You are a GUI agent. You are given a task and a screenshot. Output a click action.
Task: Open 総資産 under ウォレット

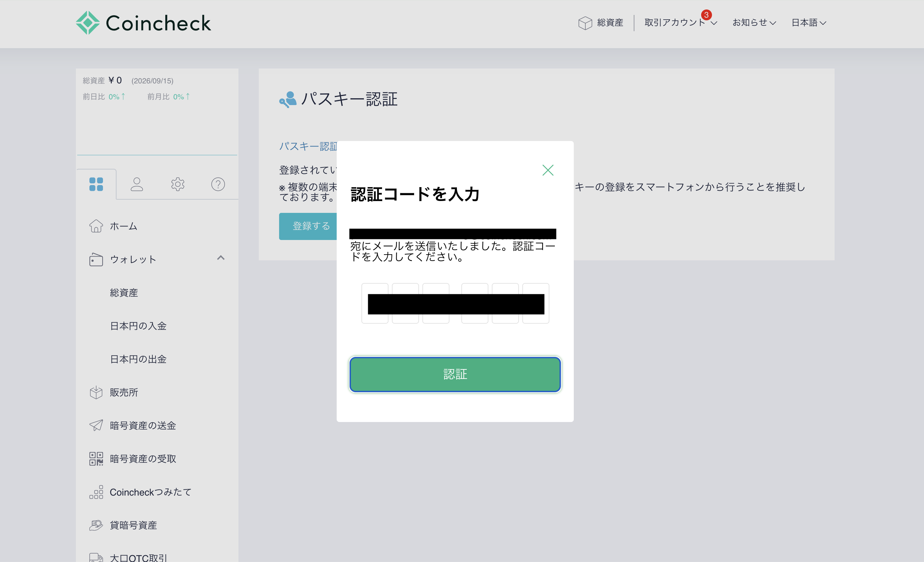[124, 293]
